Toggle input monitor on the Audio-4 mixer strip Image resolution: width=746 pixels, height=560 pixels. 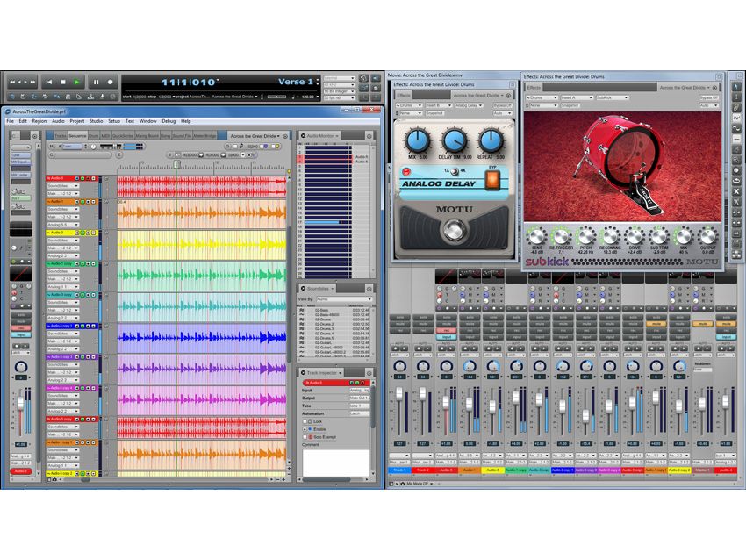[726, 336]
